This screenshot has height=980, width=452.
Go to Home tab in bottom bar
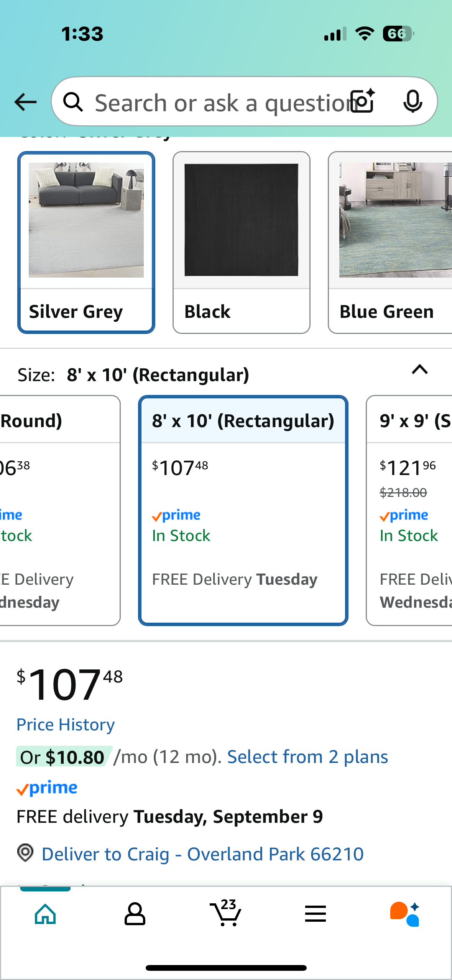point(45,914)
